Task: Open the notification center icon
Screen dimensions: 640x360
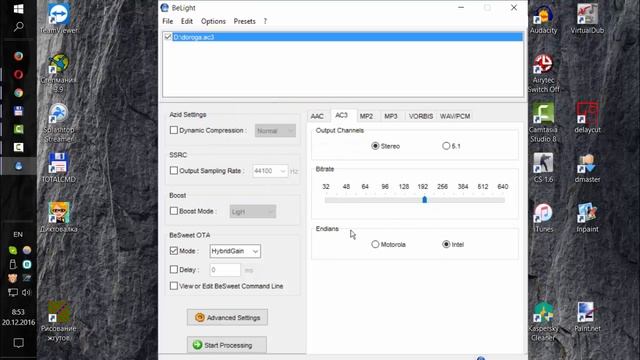Action: (18, 343)
